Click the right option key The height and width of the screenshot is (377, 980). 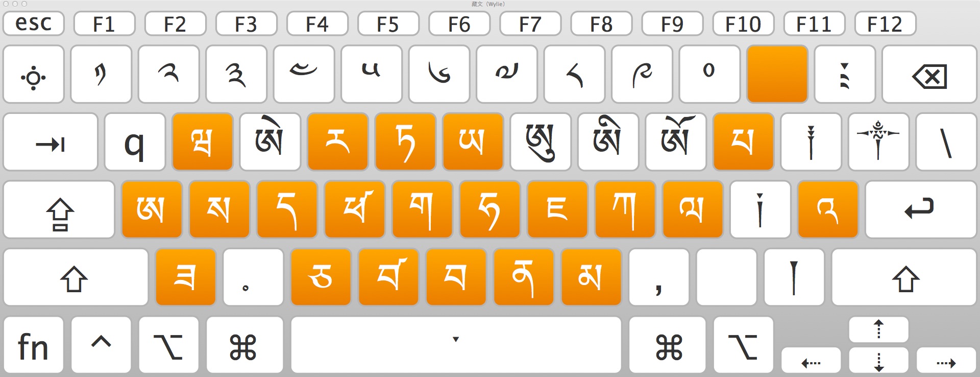coord(743,345)
